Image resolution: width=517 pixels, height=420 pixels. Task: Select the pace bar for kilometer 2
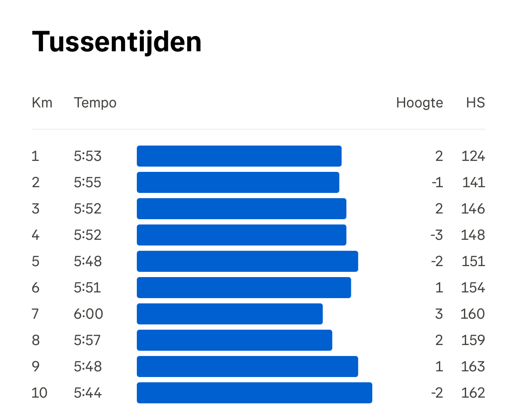click(238, 182)
